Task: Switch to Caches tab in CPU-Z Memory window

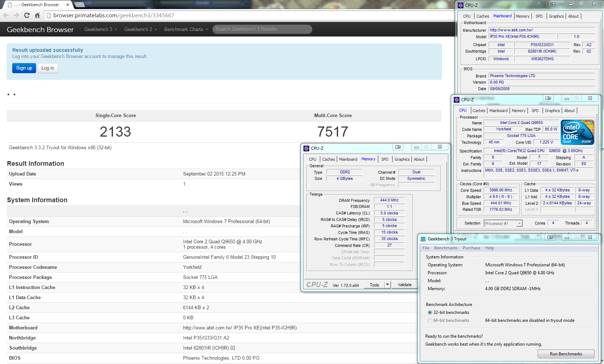Action: click(x=328, y=159)
